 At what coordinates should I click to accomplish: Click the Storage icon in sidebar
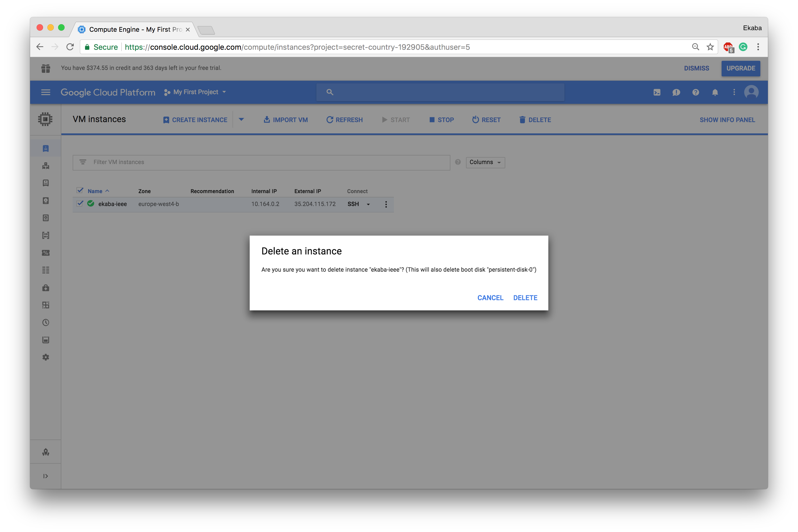coord(46,201)
